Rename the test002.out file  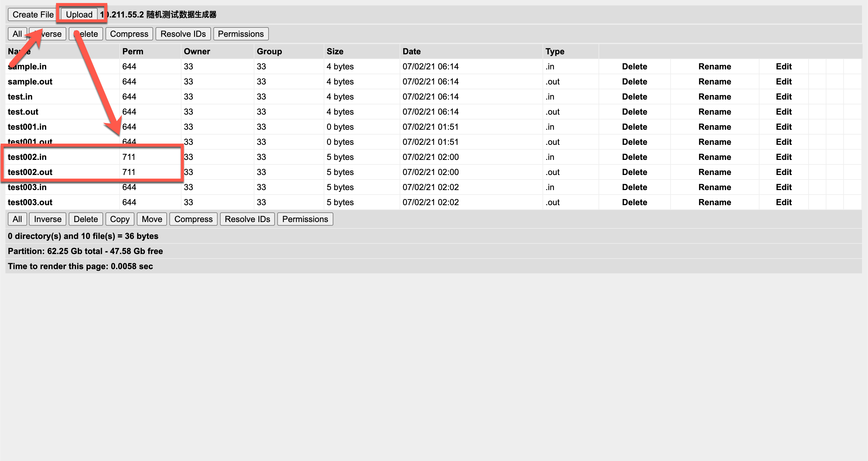click(714, 172)
